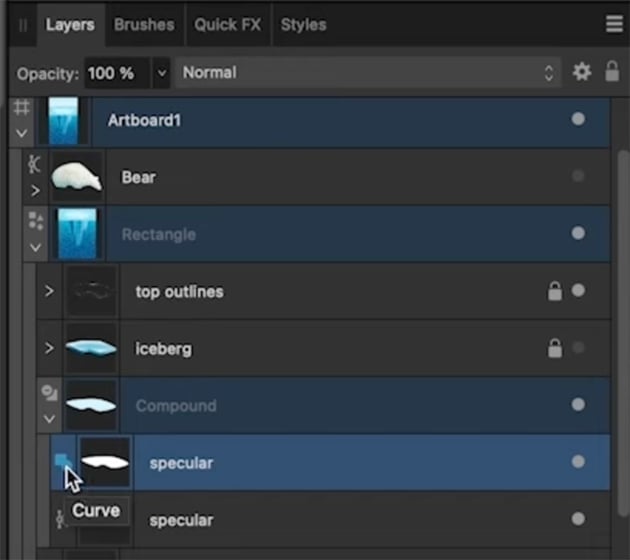This screenshot has width=630, height=560.
Task: Click the Compound layer type icon
Action: [49, 392]
